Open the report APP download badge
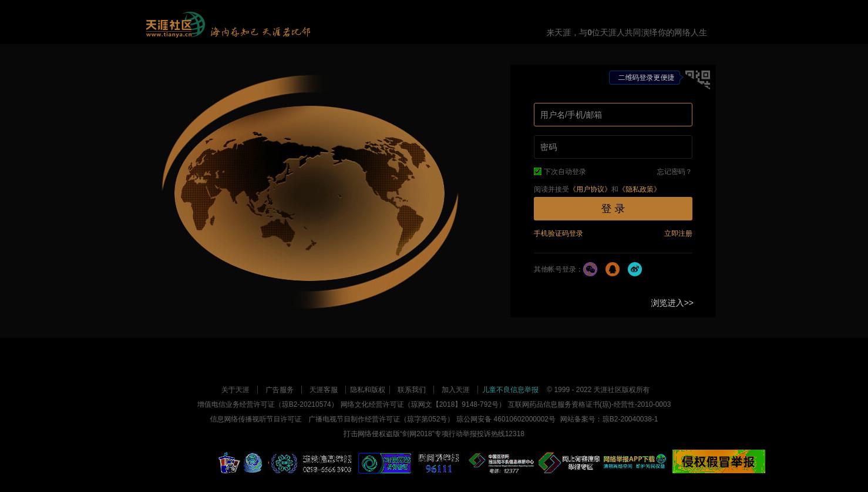 (635, 461)
